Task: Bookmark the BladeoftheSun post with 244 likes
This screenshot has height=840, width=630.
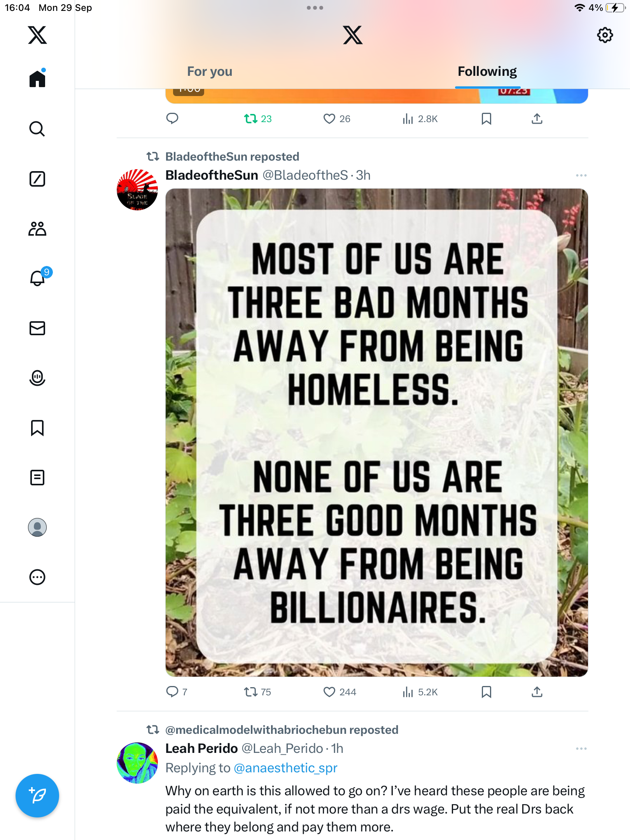Action: (x=486, y=692)
